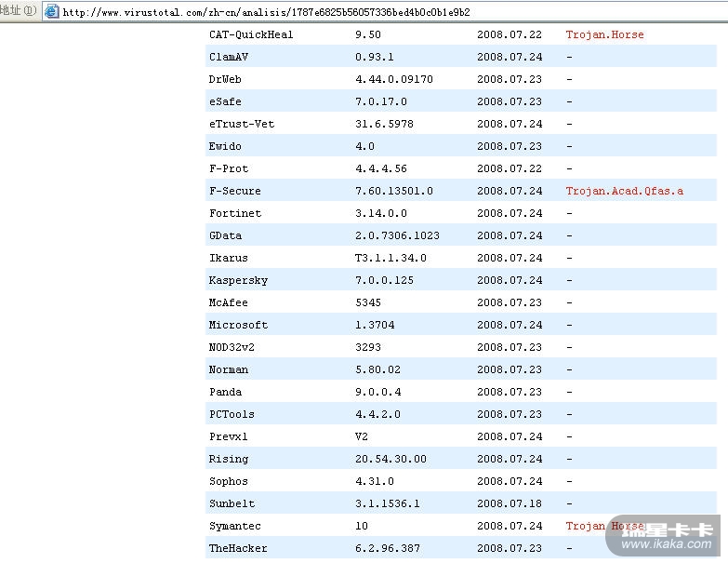Image resolution: width=728 pixels, height=563 pixels.
Task: Click GData version 2.0.7306.1023
Action: pyautogui.click(x=397, y=235)
